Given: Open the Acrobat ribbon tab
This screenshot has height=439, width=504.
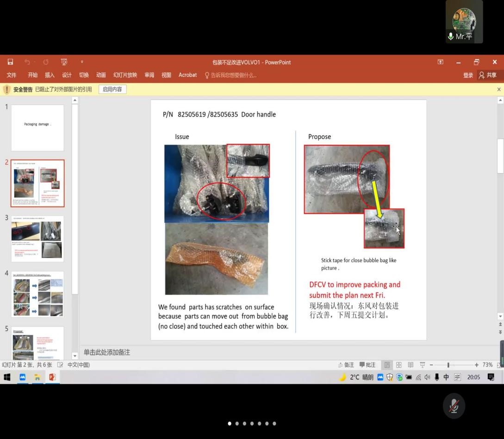Looking at the screenshot, I should 188,75.
